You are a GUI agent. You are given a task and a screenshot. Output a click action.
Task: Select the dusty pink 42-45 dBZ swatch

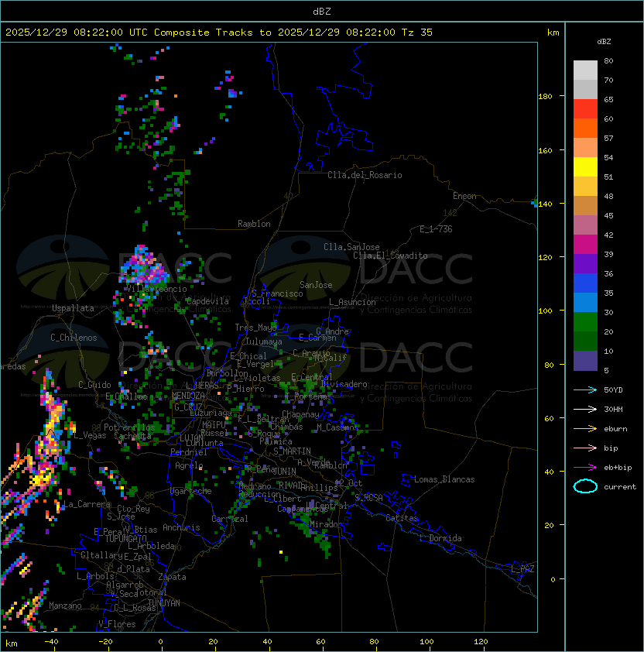(585, 225)
